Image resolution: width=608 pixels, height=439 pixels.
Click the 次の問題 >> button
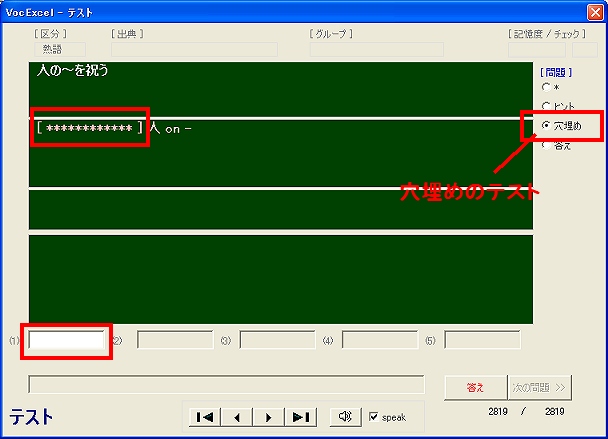(x=539, y=387)
